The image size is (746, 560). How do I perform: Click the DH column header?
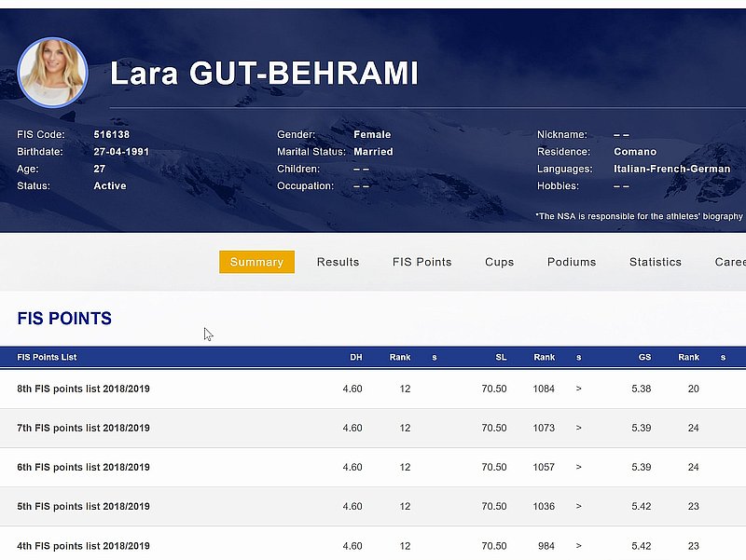click(x=356, y=358)
